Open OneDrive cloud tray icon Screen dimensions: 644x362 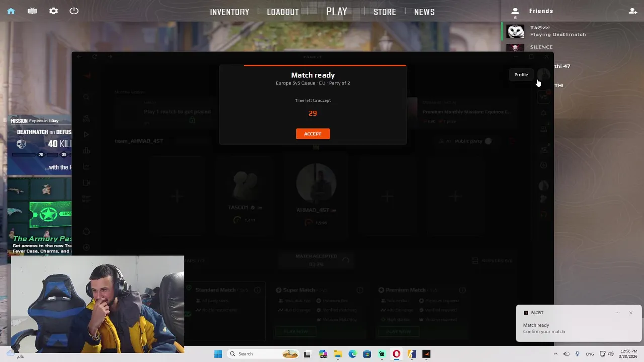coord(566,354)
